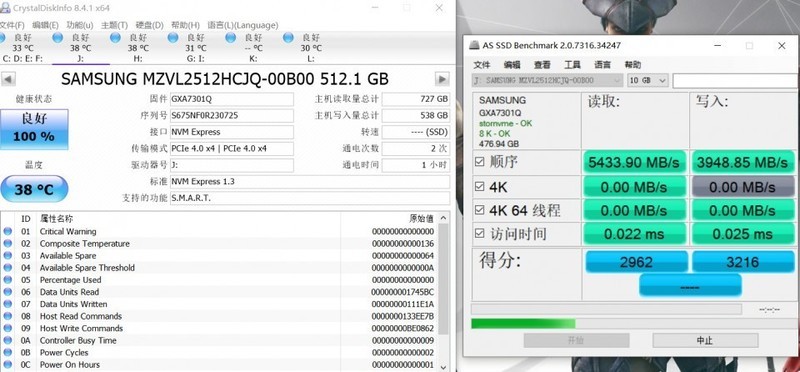Select the H: disk status orb
This screenshot has height=372, width=800.
click(115, 37)
